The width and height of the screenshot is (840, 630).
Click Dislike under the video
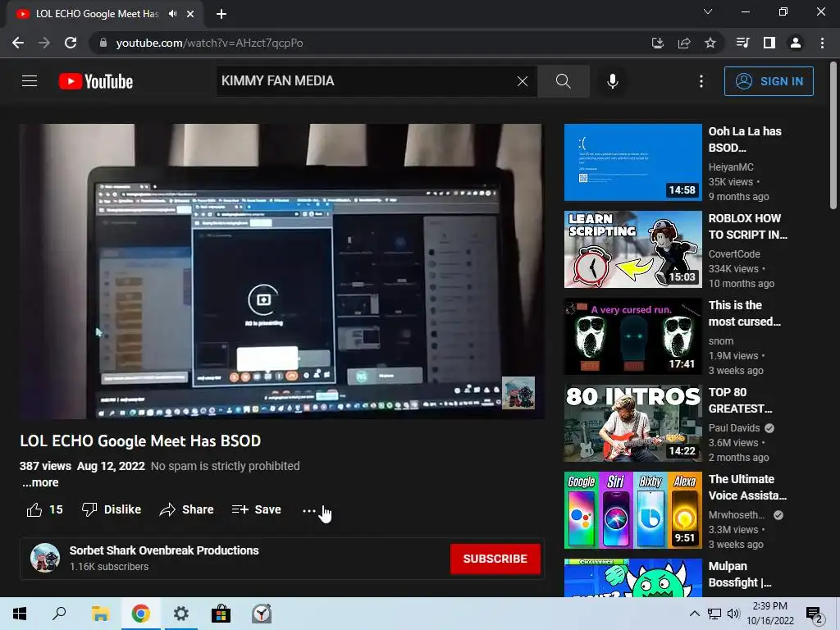point(112,509)
